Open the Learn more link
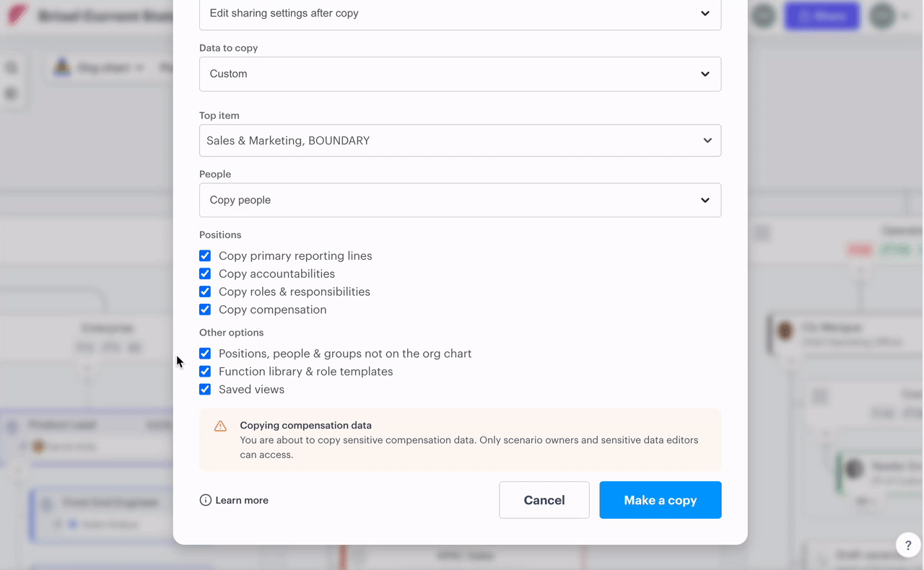The height and width of the screenshot is (570, 924). click(x=242, y=500)
